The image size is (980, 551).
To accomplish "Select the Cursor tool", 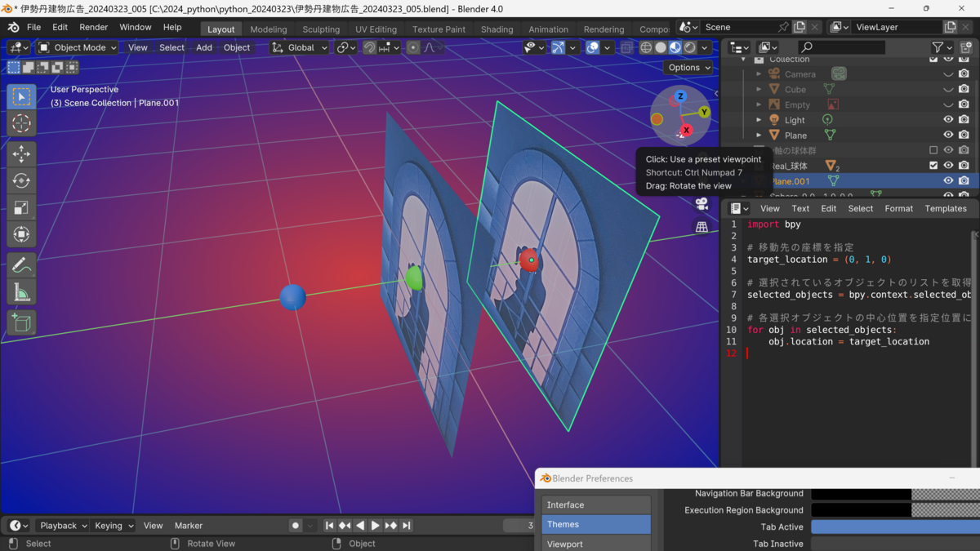I will [x=21, y=123].
